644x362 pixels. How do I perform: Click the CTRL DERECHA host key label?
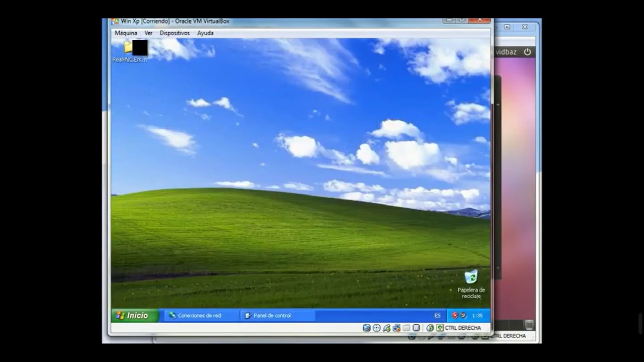pyautogui.click(x=463, y=328)
